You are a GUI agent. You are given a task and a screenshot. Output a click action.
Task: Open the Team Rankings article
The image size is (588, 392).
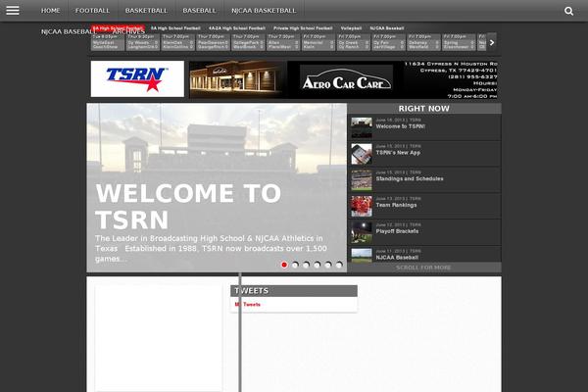coord(396,205)
